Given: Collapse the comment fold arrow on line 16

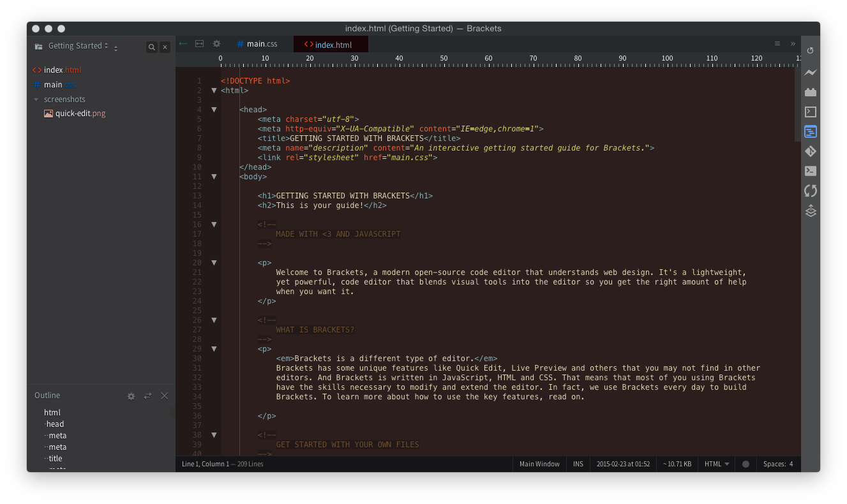Looking at the screenshot, I should (214, 225).
